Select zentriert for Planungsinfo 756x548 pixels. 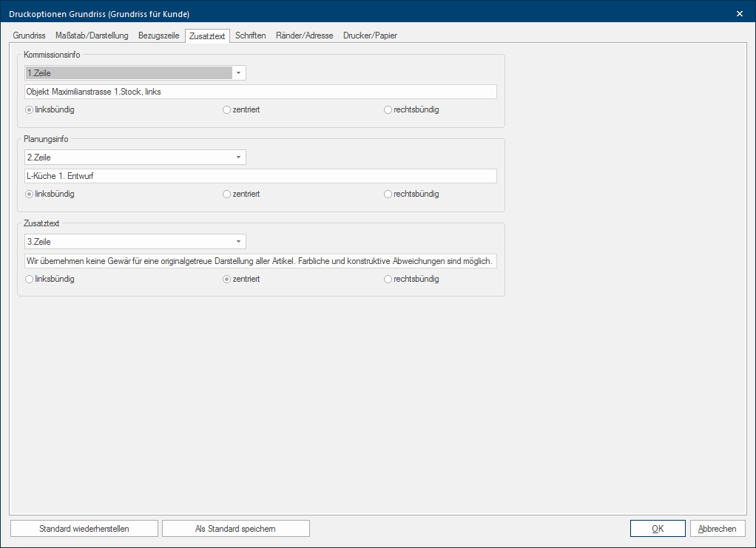tap(227, 194)
